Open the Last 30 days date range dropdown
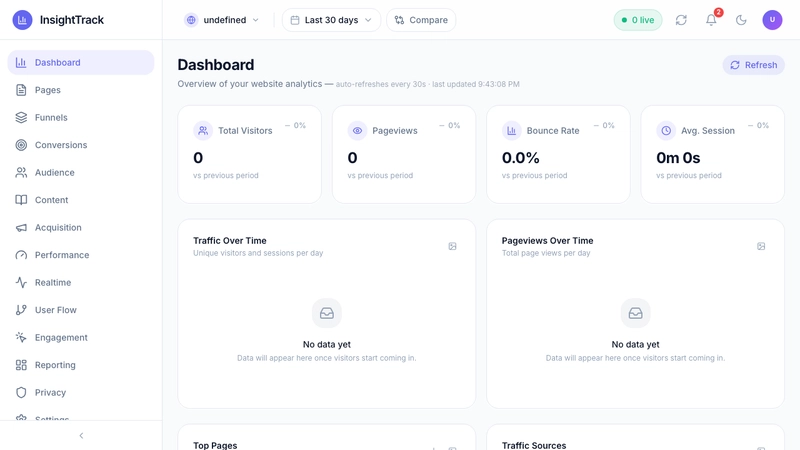The height and width of the screenshot is (450, 800). [x=331, y=20]
